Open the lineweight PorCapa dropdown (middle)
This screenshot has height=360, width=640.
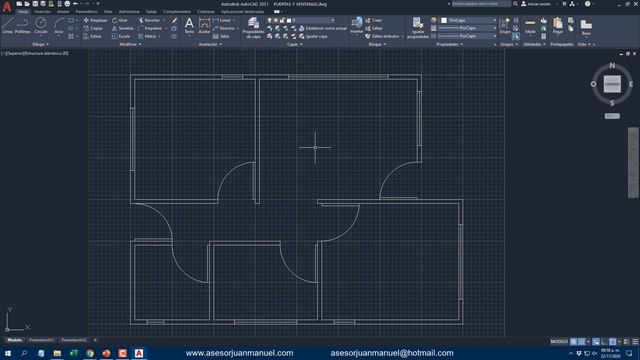pos(467,28)
